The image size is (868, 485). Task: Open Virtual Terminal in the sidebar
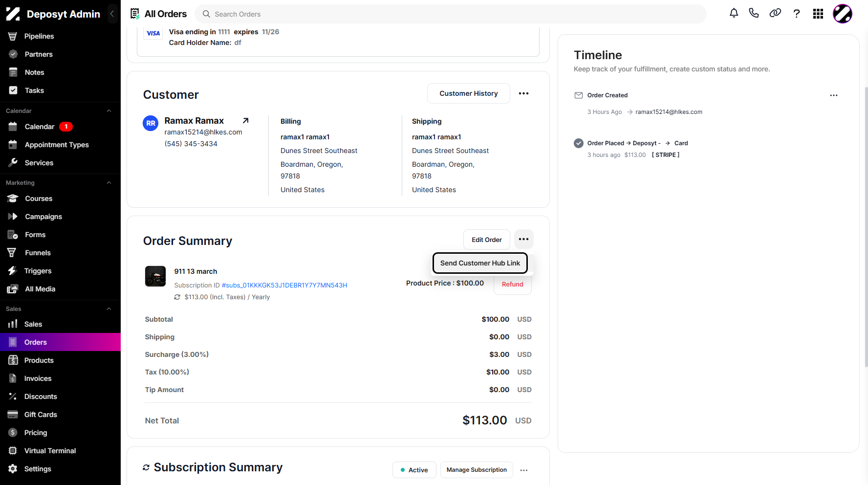coord(60,451)
